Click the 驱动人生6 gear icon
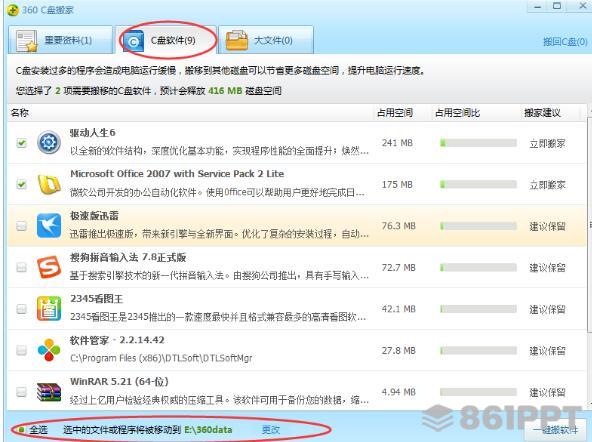Viewport: 592px width, 442px height. click(x=49, y=143)
